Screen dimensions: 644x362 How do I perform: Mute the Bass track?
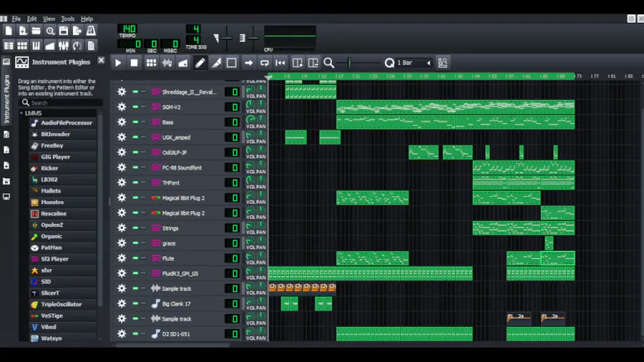coord(135,122)
